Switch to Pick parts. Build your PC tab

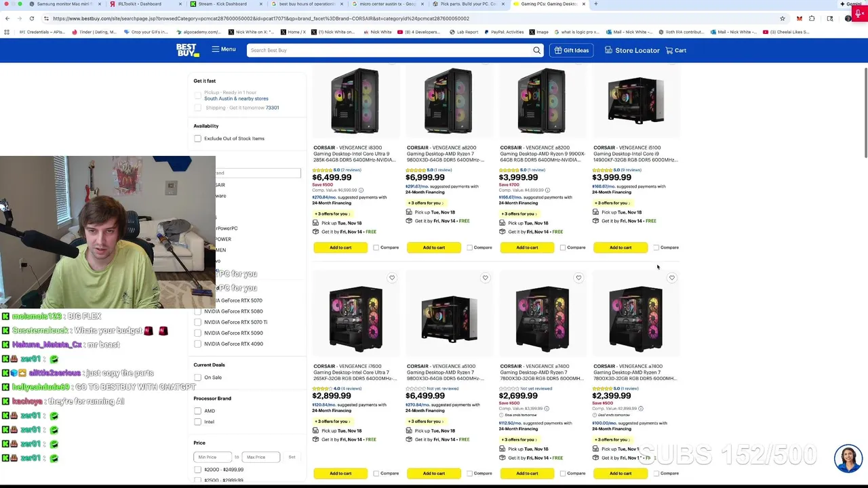click(468, 4)
